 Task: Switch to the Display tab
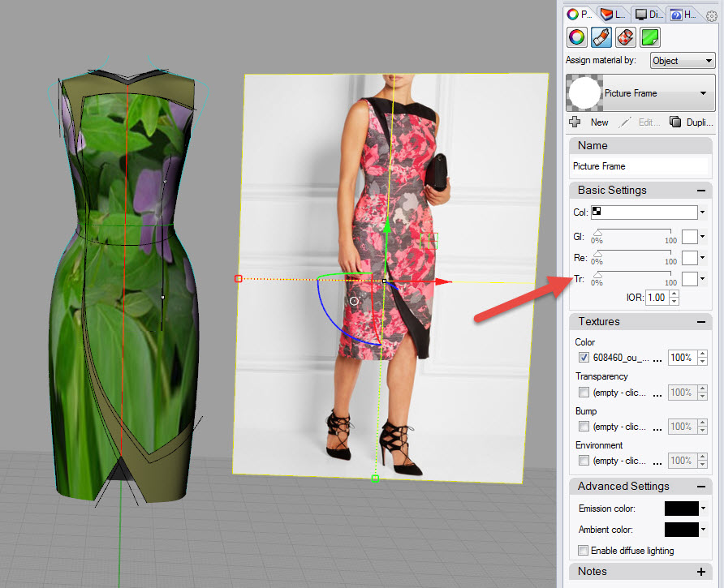click(x=649, y=15)
